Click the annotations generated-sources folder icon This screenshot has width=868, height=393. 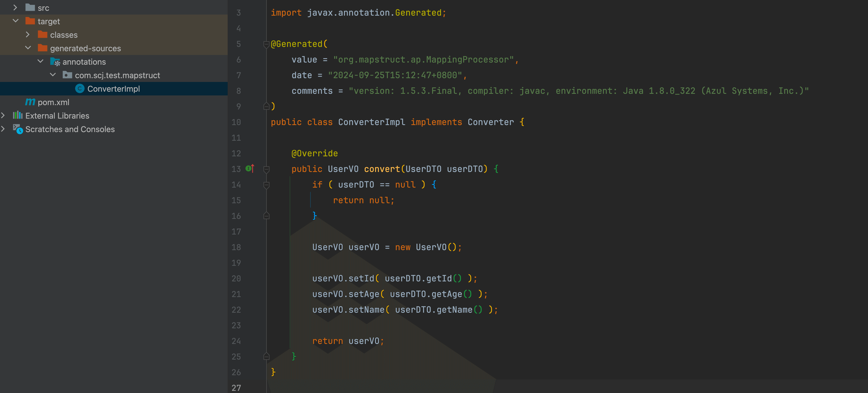pyautogui.click(x=55, y=62)
